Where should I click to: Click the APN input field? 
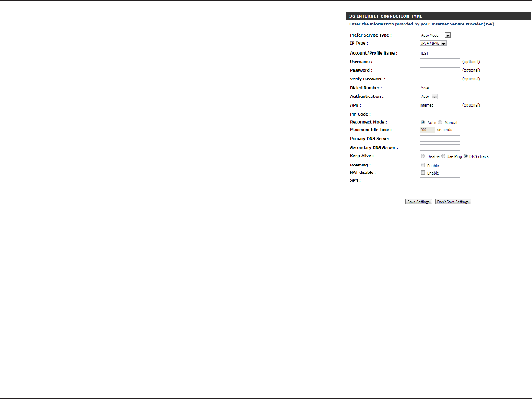point(440,105)
